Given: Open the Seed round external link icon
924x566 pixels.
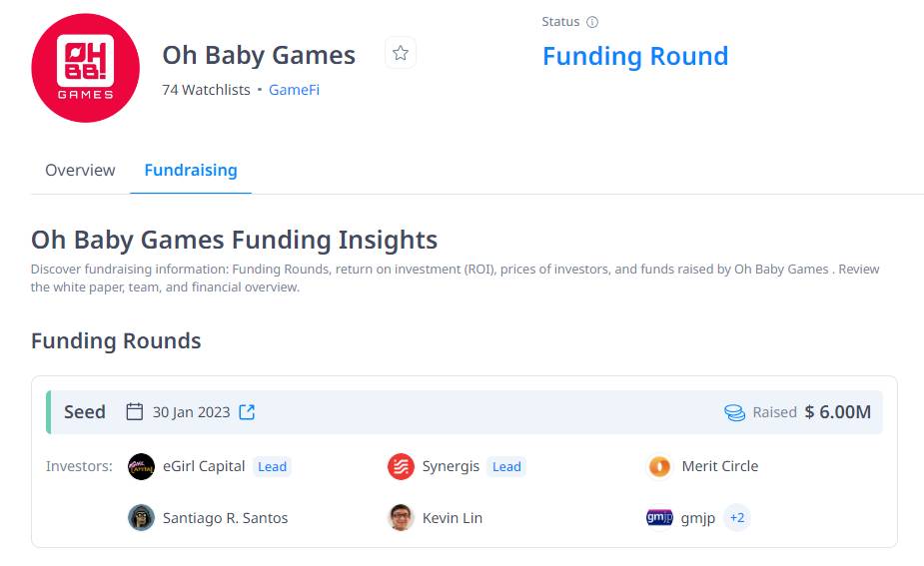Looking at the screenshot, I should point(247,411).
